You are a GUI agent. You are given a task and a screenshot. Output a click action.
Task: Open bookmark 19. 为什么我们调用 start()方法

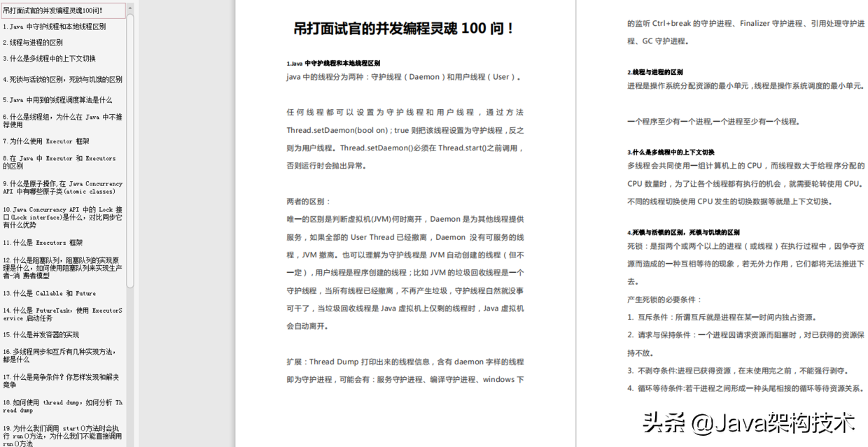click(x=62, y=435)
